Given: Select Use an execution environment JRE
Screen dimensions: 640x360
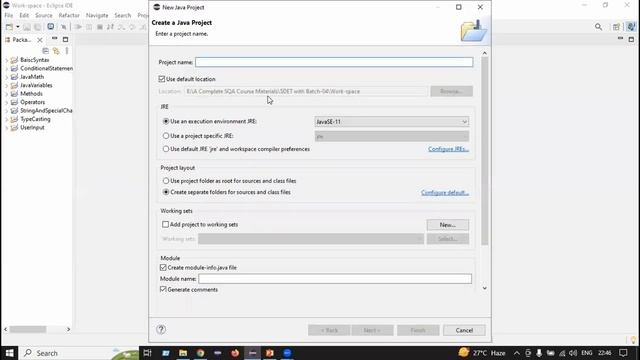Looking at the screenshot, I should point(166,121).
